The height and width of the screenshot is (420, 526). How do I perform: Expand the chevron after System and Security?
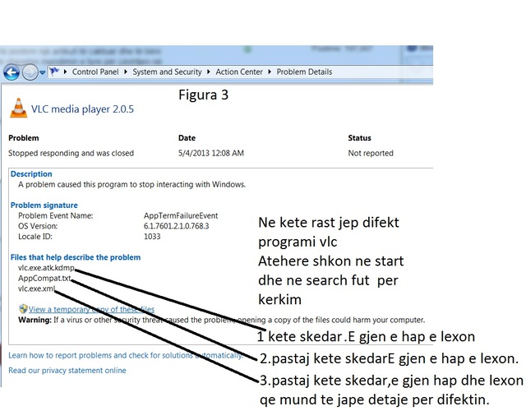click(209, 72)
